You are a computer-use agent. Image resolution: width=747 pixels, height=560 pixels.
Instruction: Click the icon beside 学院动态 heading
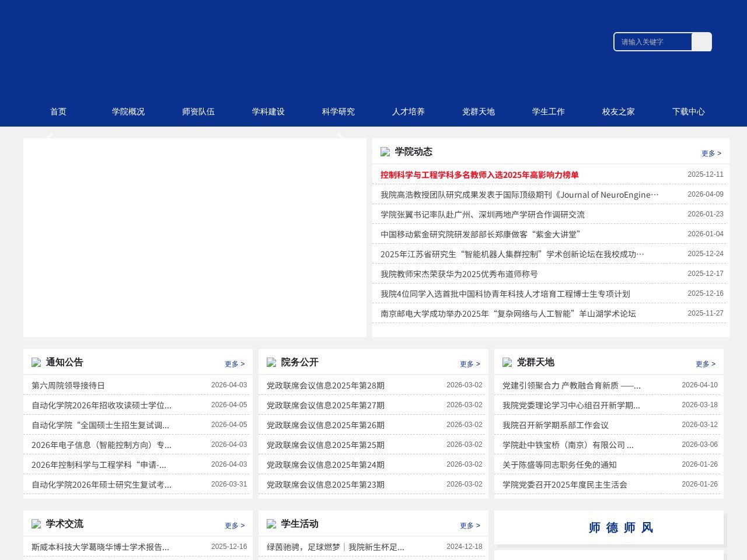385,152
